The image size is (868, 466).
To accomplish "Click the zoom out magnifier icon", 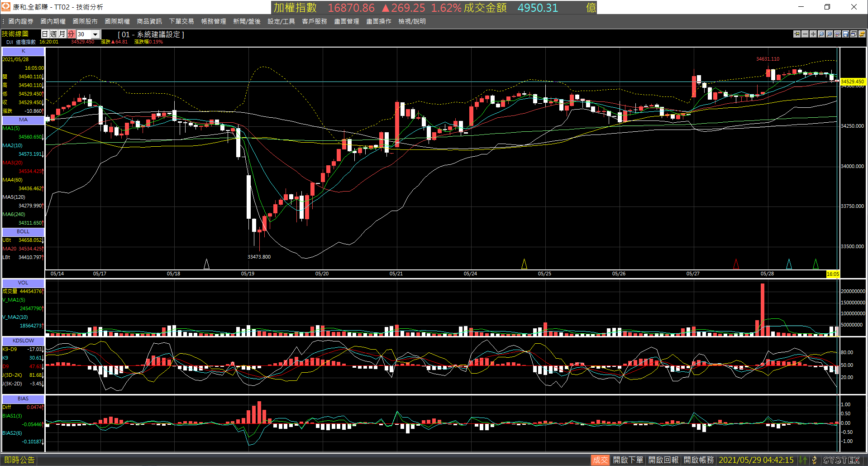I will [x=821, y=34].
